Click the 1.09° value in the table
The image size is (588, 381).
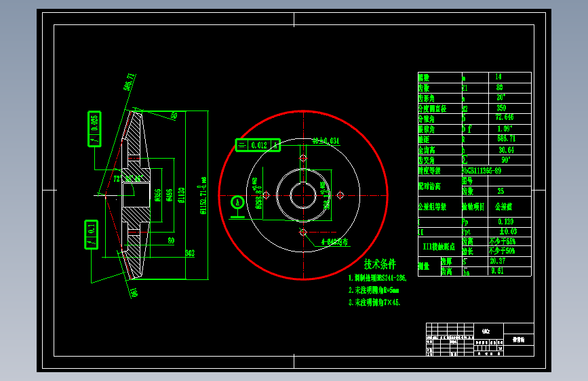tap(505, 129)
